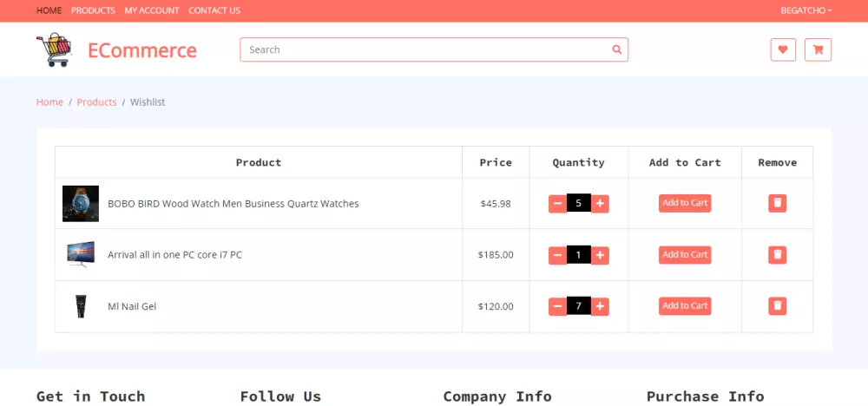Increase quantity of Ml Nail Gel
Screen dimensions: 868x406
click(x=600, y=306)
